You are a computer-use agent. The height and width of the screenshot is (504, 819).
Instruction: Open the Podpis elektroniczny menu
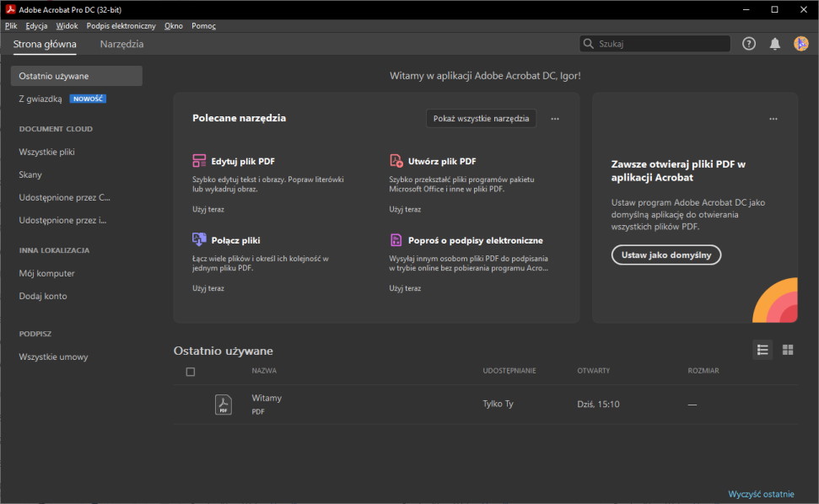(121, 25)
